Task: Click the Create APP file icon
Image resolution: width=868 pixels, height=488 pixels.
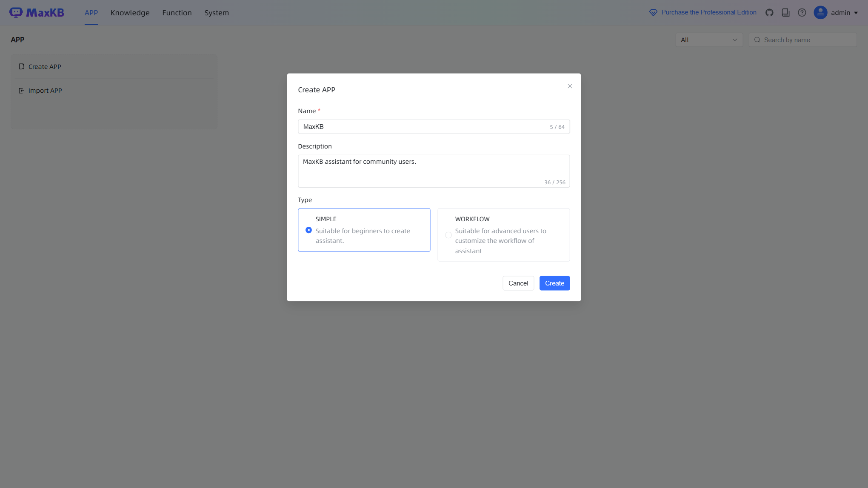Action: coord(22,66)
